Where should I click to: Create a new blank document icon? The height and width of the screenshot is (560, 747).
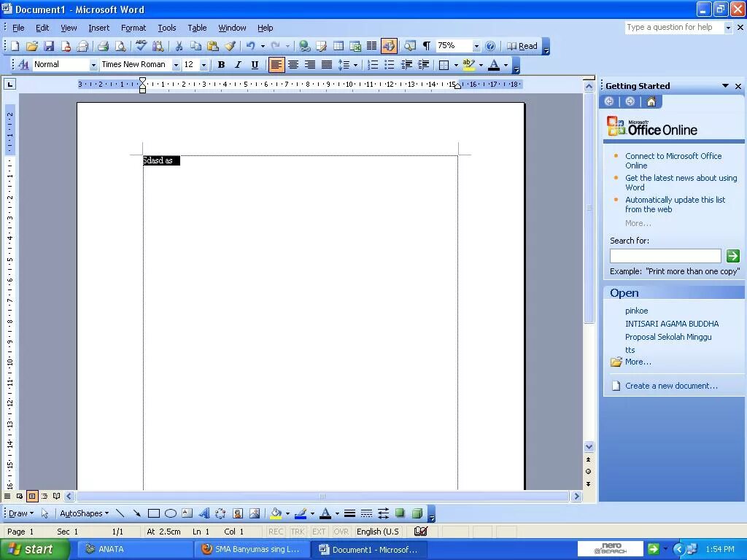15,46
